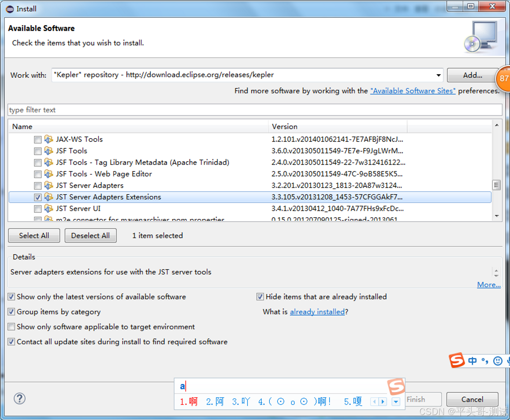Open the already installed link
The width and height of the screenshot is (510, 420).
[x=317, y=312]
